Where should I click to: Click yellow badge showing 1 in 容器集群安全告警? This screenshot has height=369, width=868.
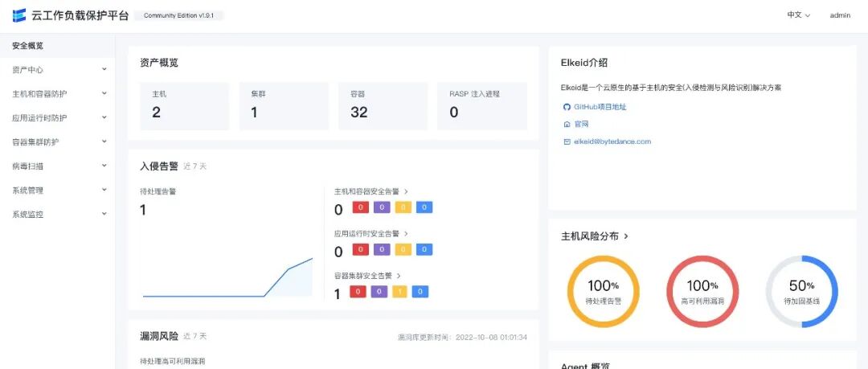[399, 292]
